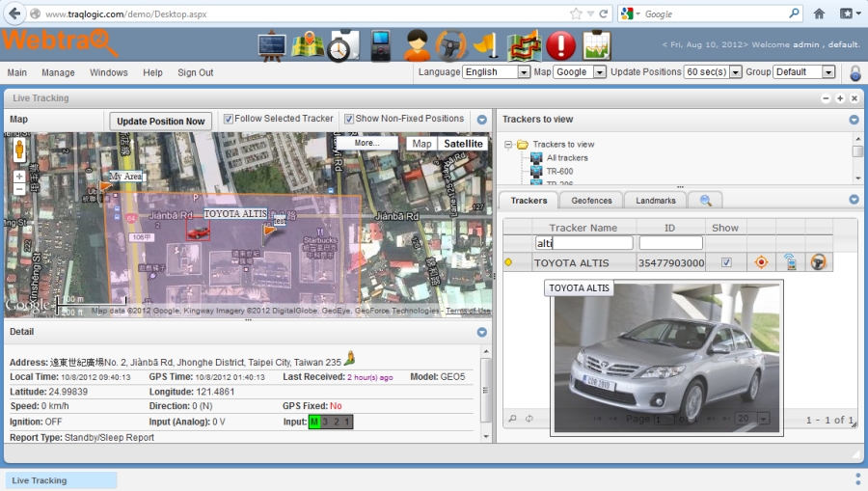Click the Detail panel scrollbar
The width and height of the screenshot is (868, 491).
point(485,391)
